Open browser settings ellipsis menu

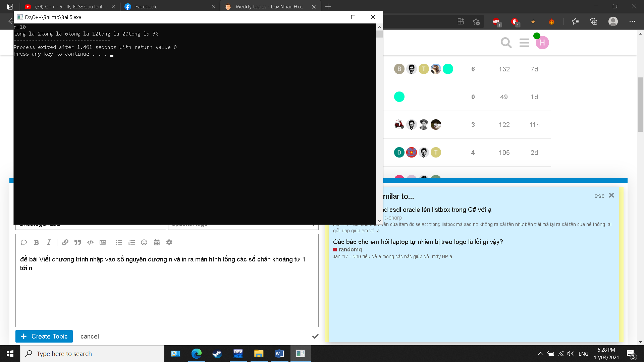(x=632, y=21)
